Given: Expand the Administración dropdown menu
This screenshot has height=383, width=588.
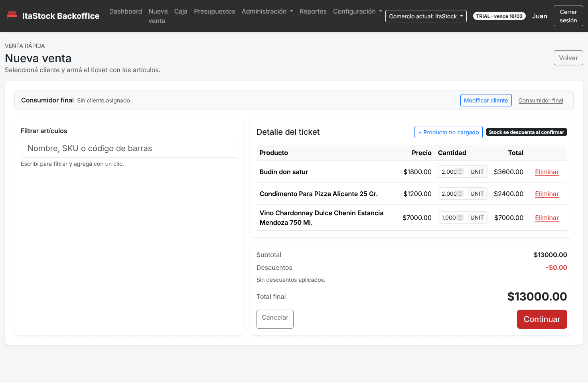Looking at the screenshot, I should click(267, 11).
